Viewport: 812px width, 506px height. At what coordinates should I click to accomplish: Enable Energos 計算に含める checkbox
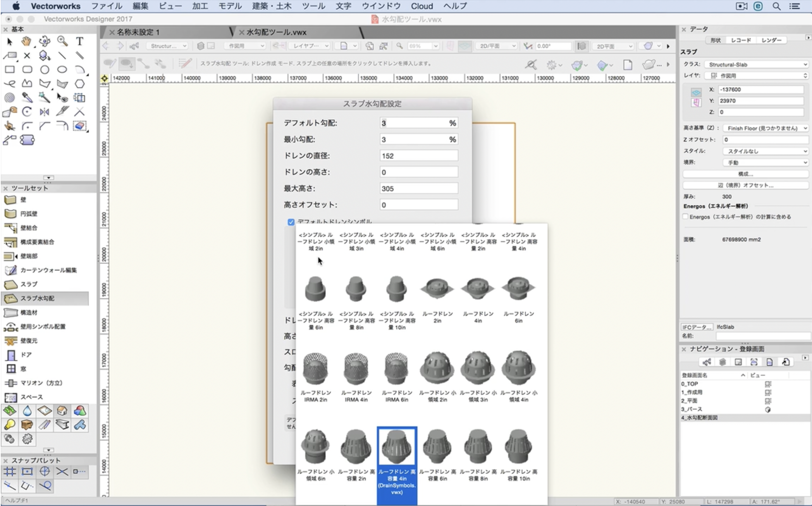point(686,217)
